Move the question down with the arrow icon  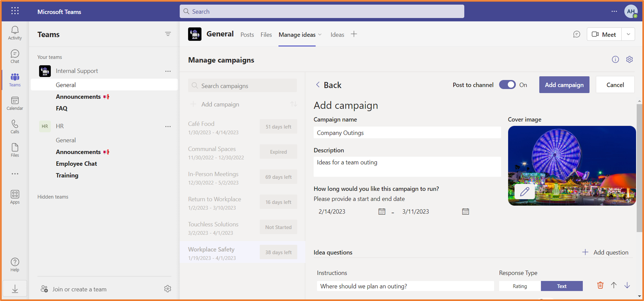pyautogui.click(x=627, y=285)
